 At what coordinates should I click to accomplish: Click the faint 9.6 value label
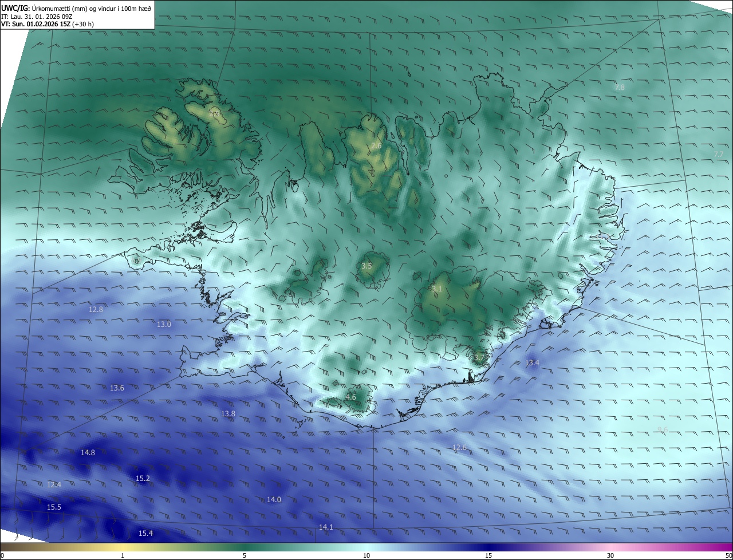coord(663,429)
